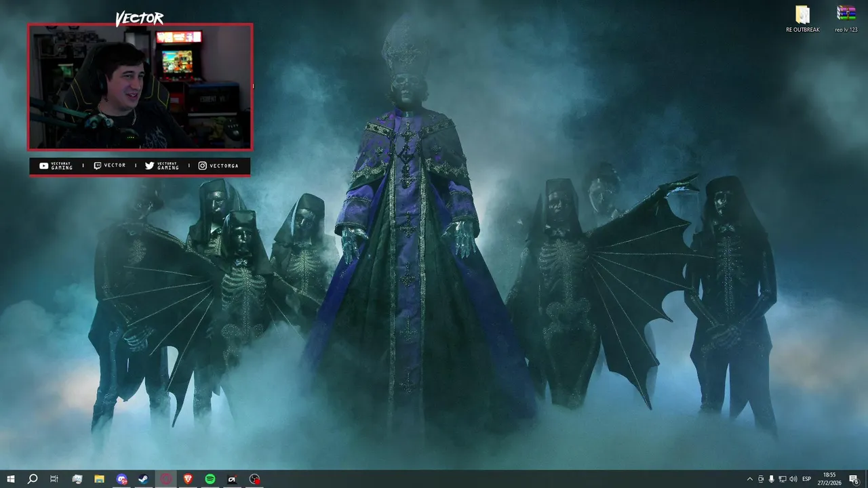Open the recording app with red dot
This screenshot has height=488, width=868.
(x=254, y=479)
